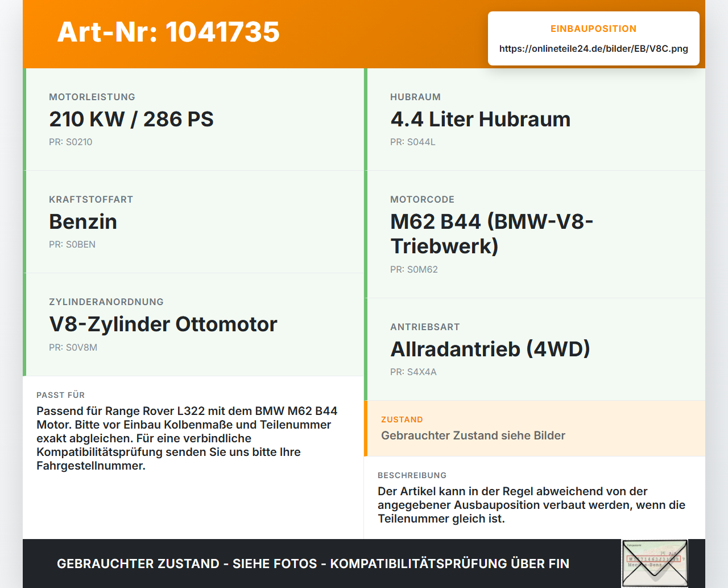Click the Der Artikel kann in der Regel paragraph
Screen dimensions: 728x588
click(x=531, y=505)
